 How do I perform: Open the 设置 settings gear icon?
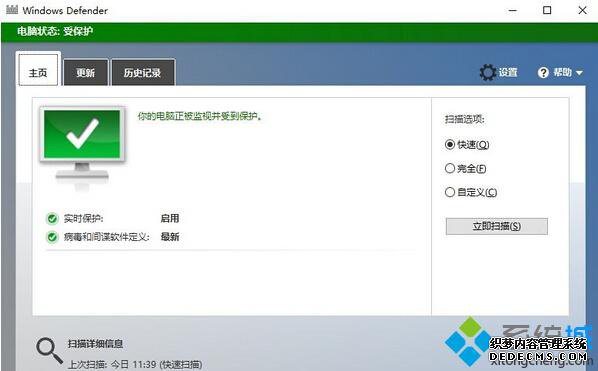click(487, 72)
